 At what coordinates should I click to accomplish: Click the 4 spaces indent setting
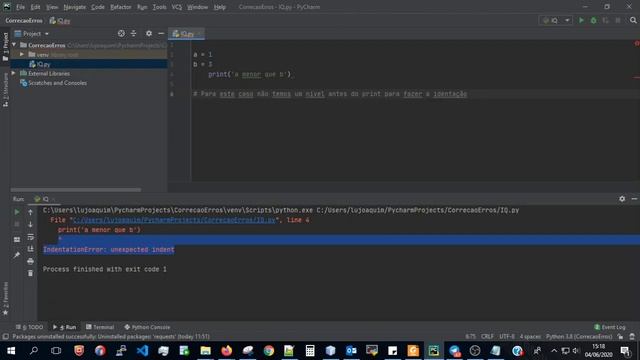(530, 336)
